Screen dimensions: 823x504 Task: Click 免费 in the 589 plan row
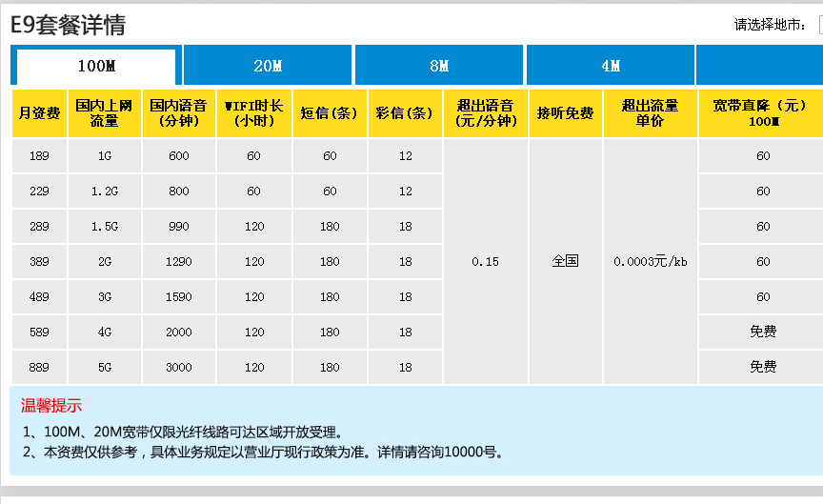pos(762,333)
